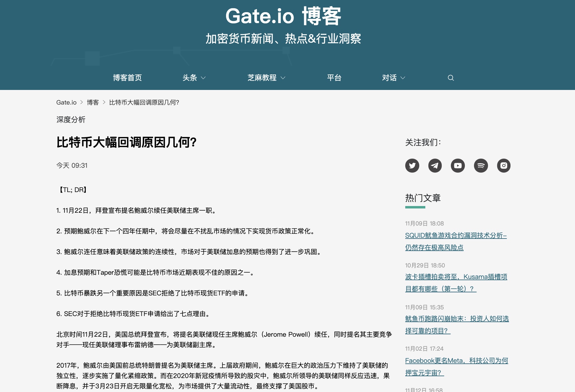Click the 11月09日 15:35 date text

pos(424,307)
